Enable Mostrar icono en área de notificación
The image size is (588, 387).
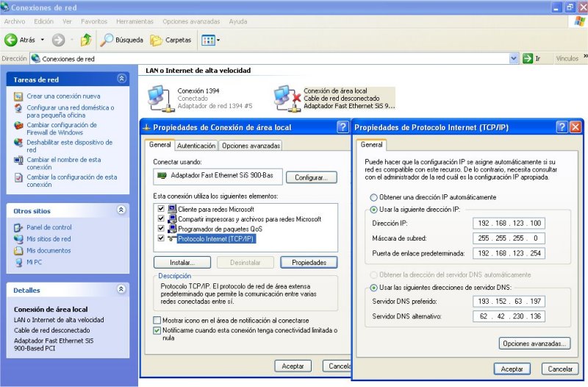(x=157, y=321)
